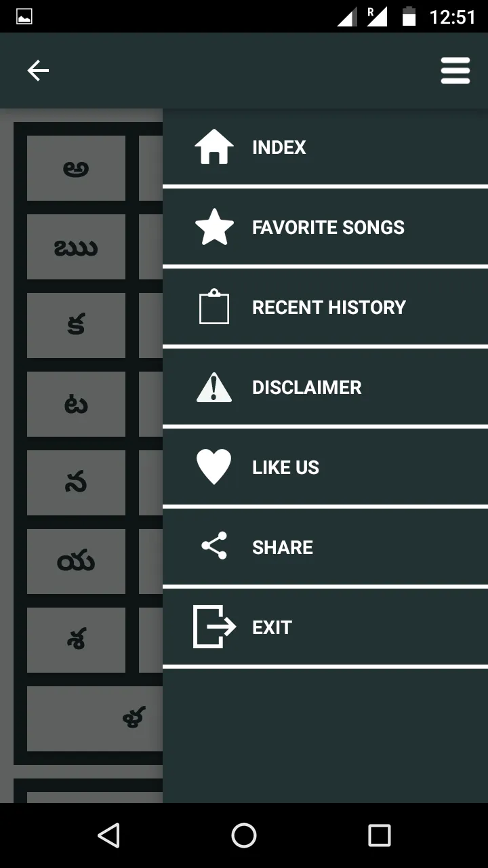The image size is (488, 868).
Task: Tap the య letter tile
Action: pyautogui.click(x=76, y=561)
